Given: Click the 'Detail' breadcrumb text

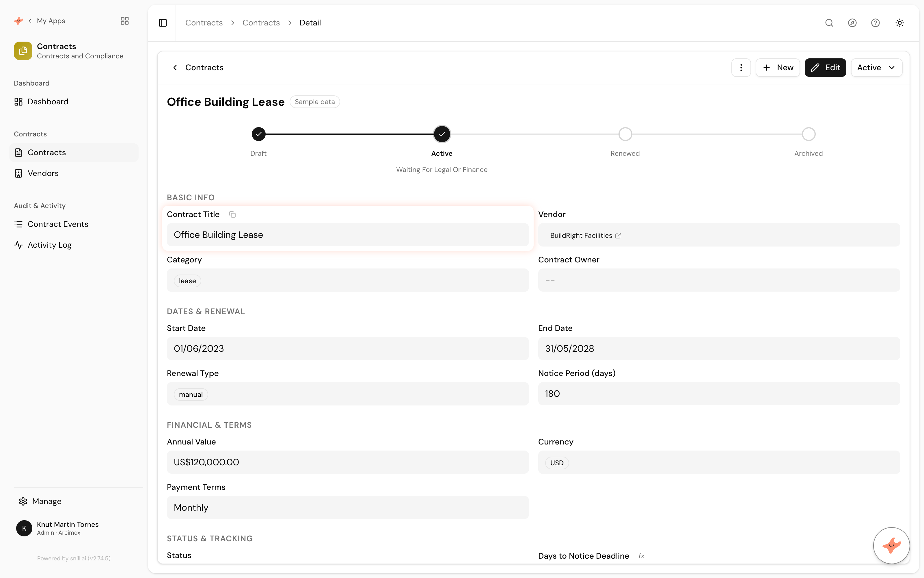Looking at the screenshot, I should [x=310, y=23].
